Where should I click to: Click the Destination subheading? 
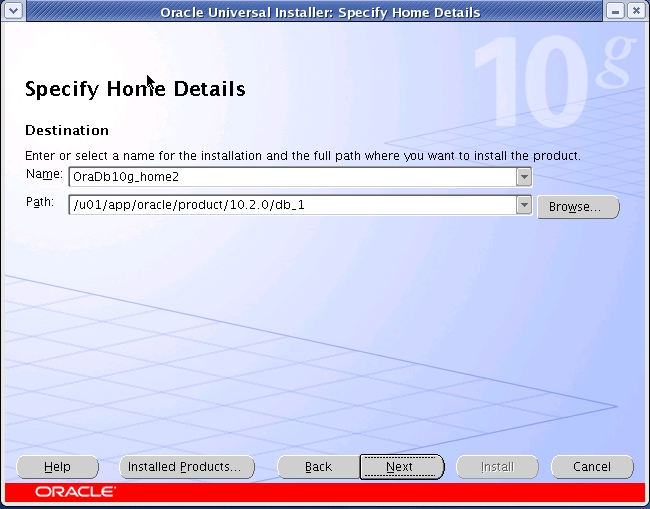pos(67,130)
